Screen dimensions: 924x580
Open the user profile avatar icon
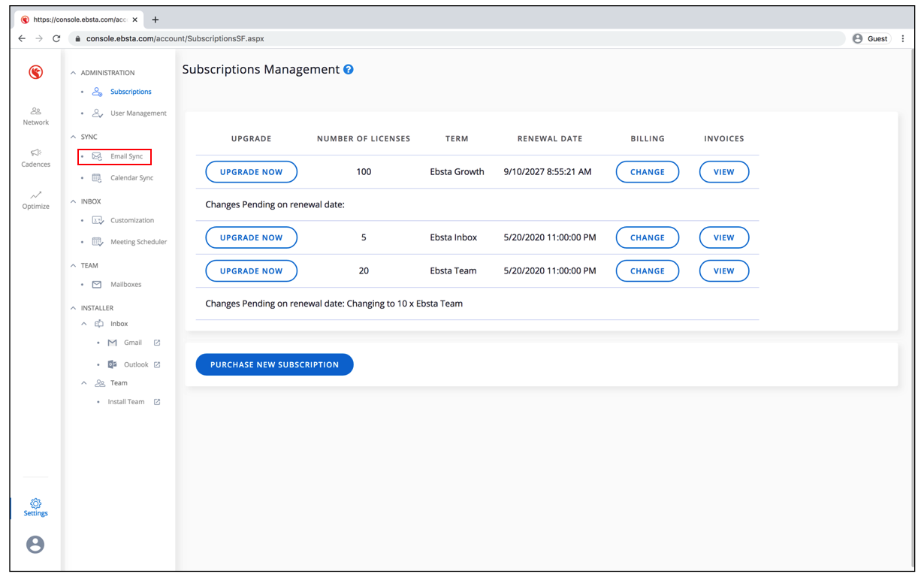pos(35,545)
